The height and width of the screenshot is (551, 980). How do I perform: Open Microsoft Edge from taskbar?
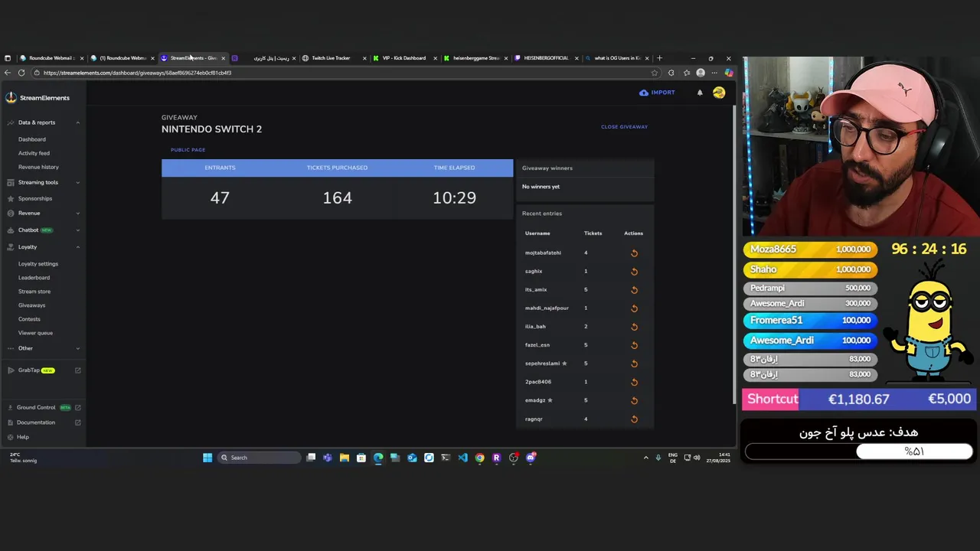(378, 458)
